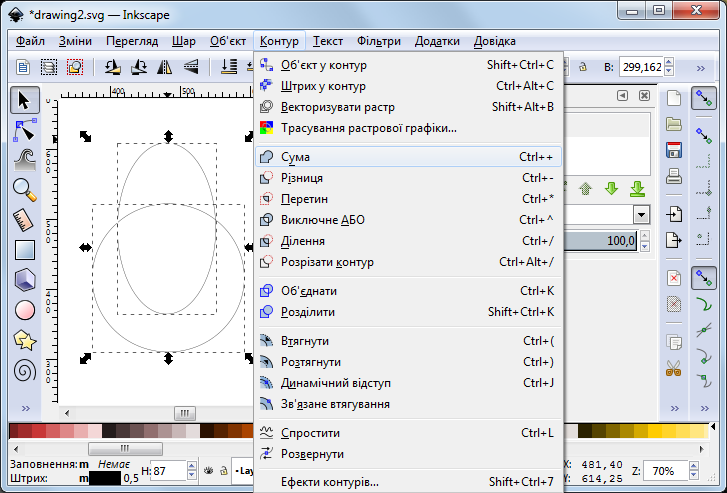This screenshot has width=727, height=493.
Task: Click Ефекти контурів... menu entry
Action: pyautogui.click(x=329, y=482)
